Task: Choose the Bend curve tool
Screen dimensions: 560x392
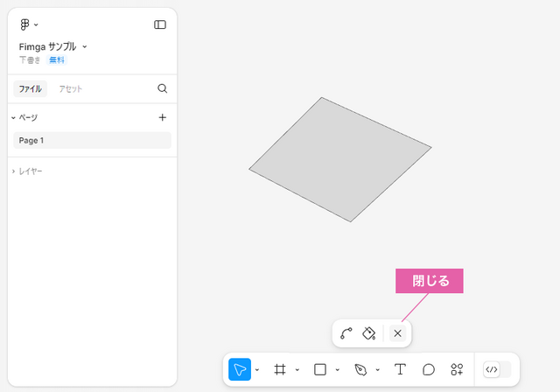Action: (x=346, y=333)
